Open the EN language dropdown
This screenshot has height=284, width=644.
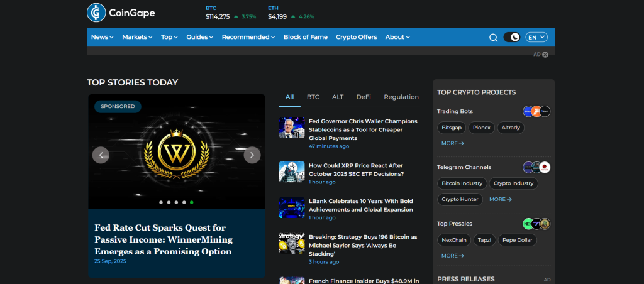tap(536, 37)
